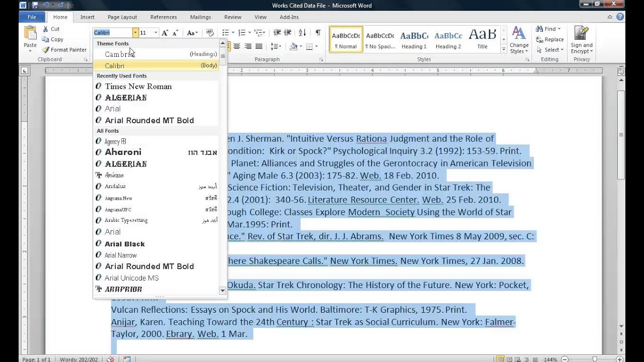Cut the selected text
The image size is (644, 362).
51,29
